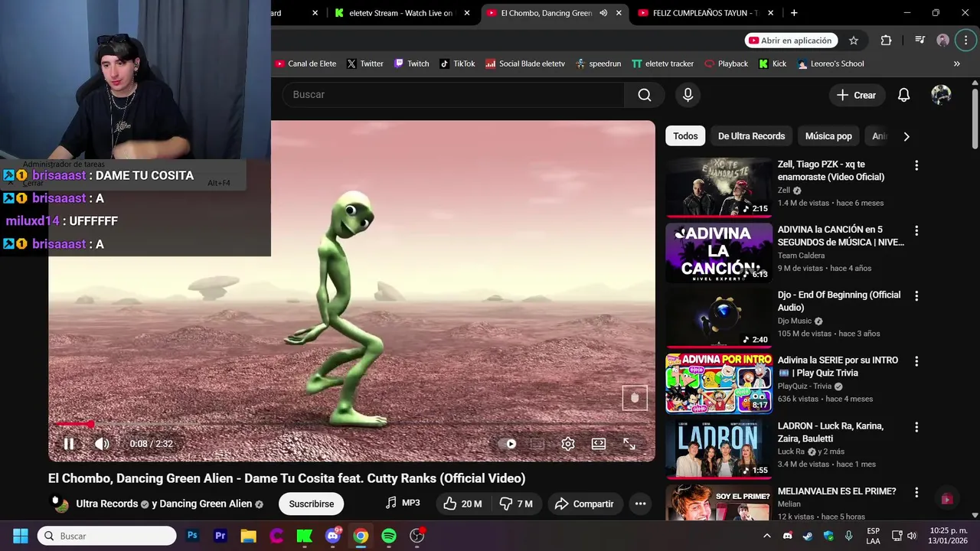Toggle the autoplay switch in player
This screenshot has width=980, height=551.
click(508, 444)
